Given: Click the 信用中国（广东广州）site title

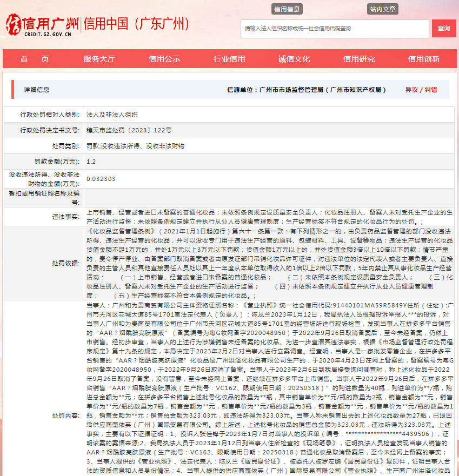Looking at the screenshot, I should point(136,24).
